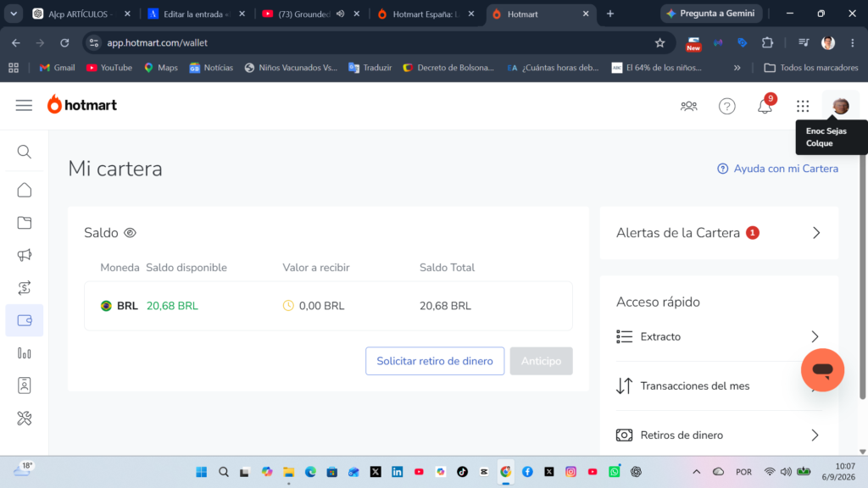This screenshot has width=868, height=488.
Task: Open the analytics bars icon in the sidebar
Action: 25,353
